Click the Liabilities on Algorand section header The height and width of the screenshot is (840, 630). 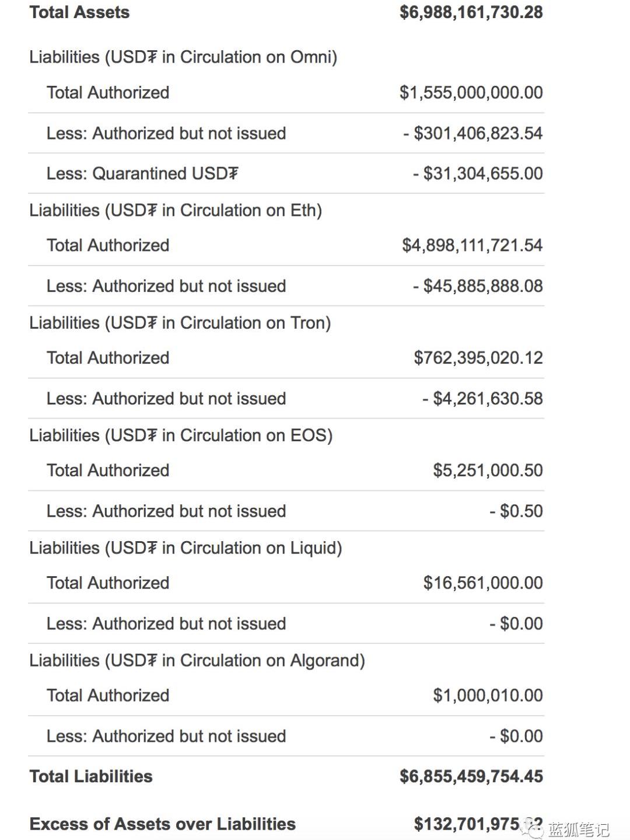pyautogui.click(x=197, y=661)
